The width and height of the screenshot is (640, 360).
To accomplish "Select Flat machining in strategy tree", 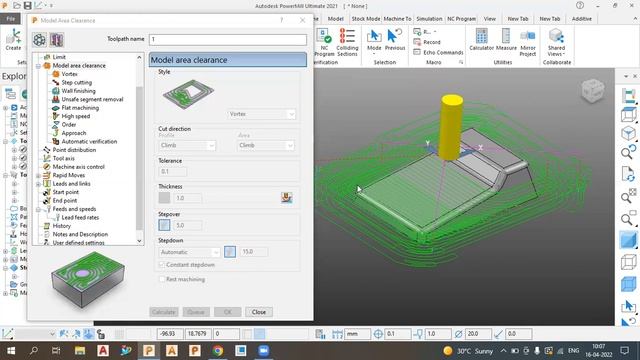I will point(80,108).
